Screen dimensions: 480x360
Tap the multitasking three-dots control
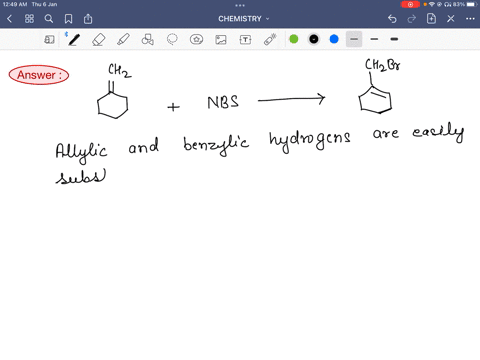coord(240,5)
